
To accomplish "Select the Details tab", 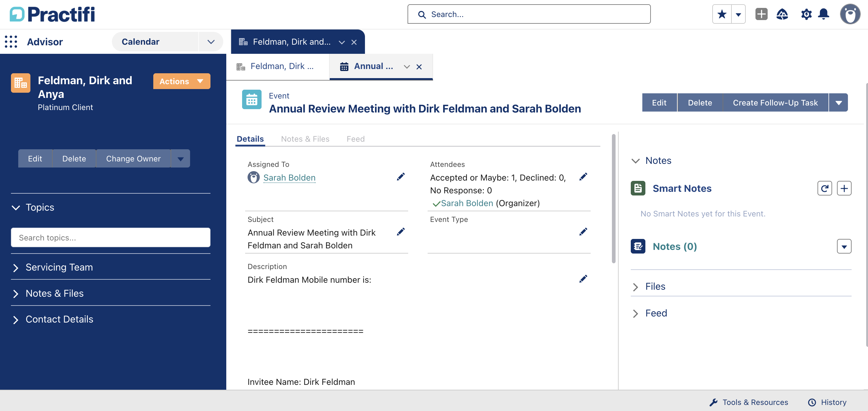I will (250, 139).
